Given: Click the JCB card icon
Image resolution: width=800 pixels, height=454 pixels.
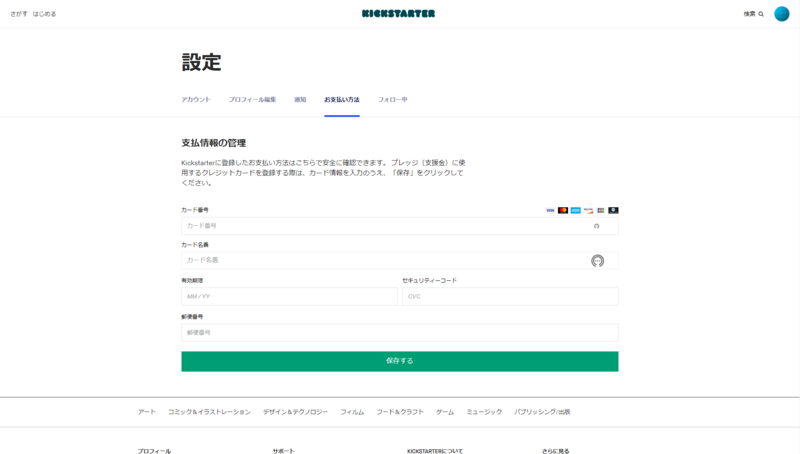Looking at the screenshot, I should click(x=601, y=210).
